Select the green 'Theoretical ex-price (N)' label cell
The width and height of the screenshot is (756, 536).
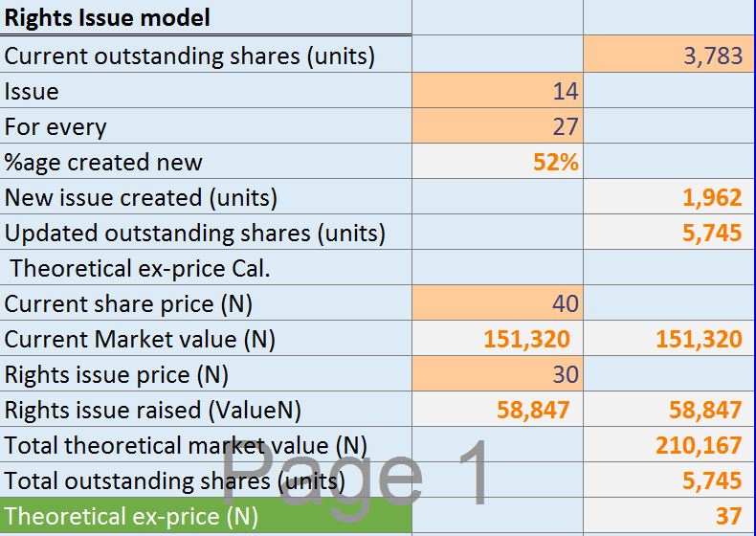pos(205,516)
